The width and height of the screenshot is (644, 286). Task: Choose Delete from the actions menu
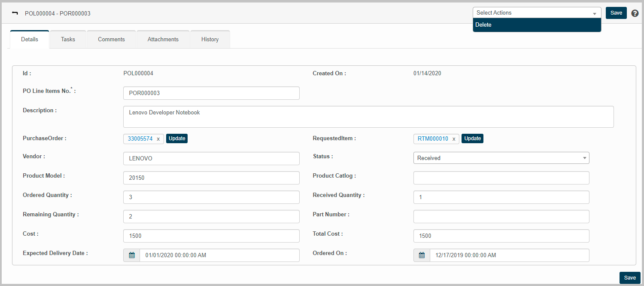483,25
